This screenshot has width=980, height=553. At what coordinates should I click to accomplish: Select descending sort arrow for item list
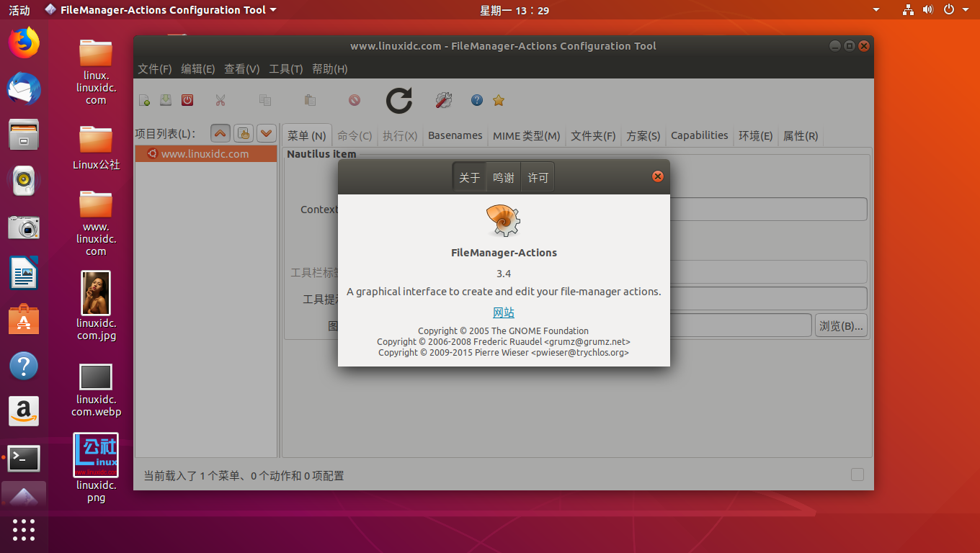pyautogui.click(x=267, y=133)
